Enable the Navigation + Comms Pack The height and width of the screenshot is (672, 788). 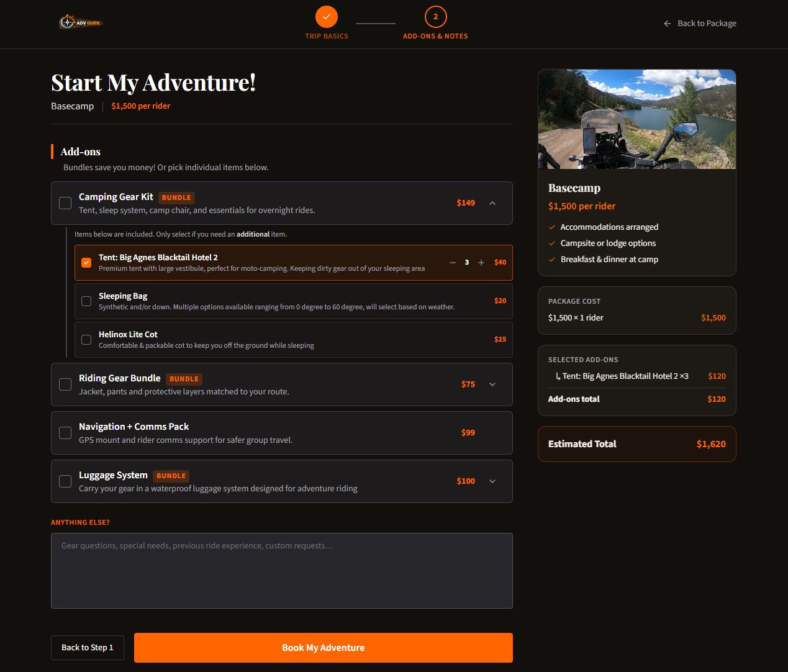click(x=65, y=432)
